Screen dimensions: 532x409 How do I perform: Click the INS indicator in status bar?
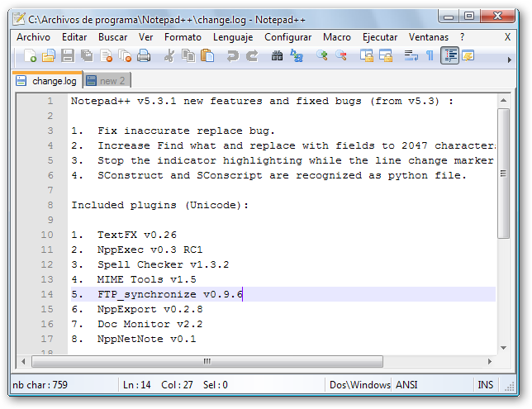(485, 385)
